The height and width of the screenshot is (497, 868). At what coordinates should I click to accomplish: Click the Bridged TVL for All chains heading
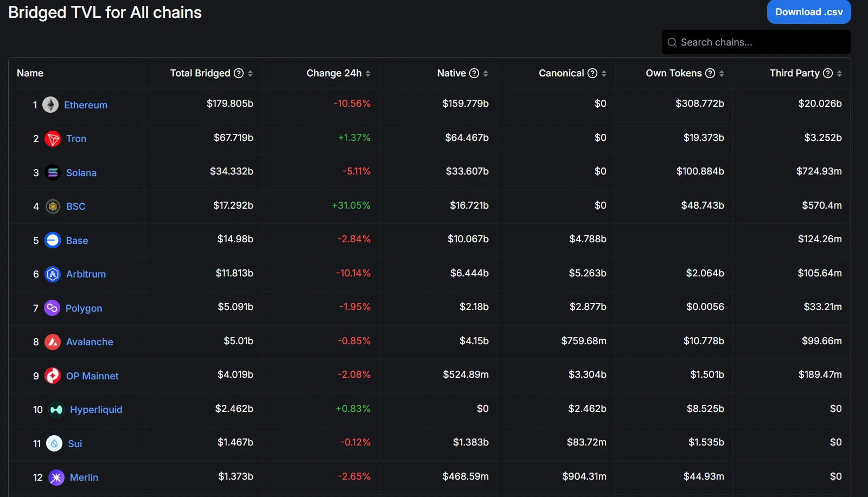[105, 12]
